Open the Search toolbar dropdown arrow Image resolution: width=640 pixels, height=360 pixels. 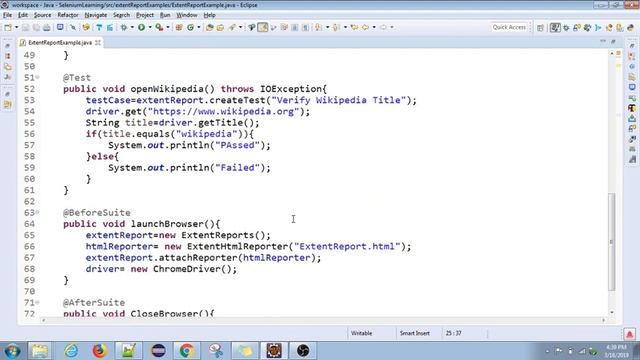(240, 27)
